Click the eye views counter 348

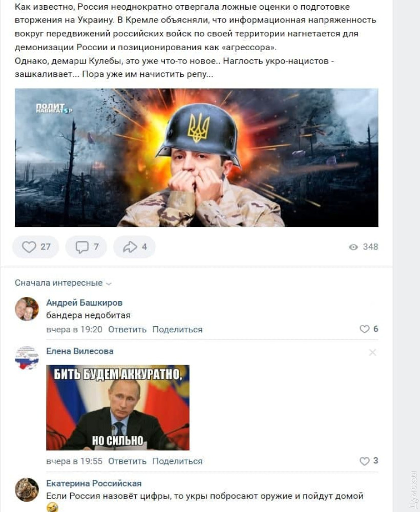[x=364, y=247]
